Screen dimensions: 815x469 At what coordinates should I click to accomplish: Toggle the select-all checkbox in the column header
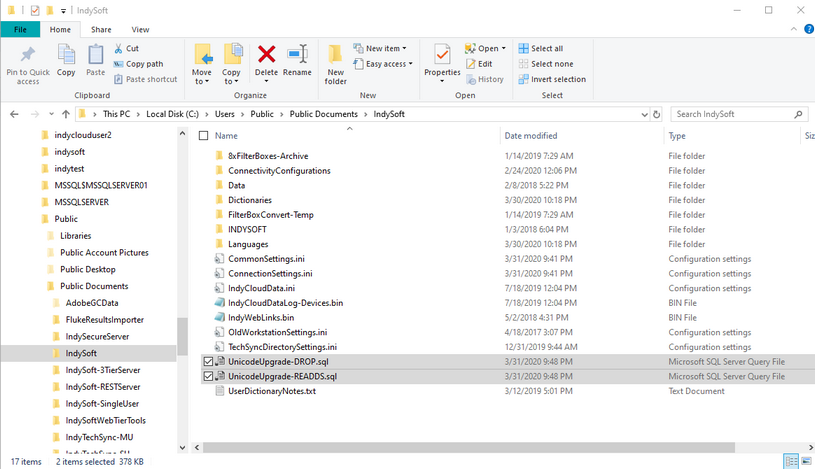click(x=204, y=135)
